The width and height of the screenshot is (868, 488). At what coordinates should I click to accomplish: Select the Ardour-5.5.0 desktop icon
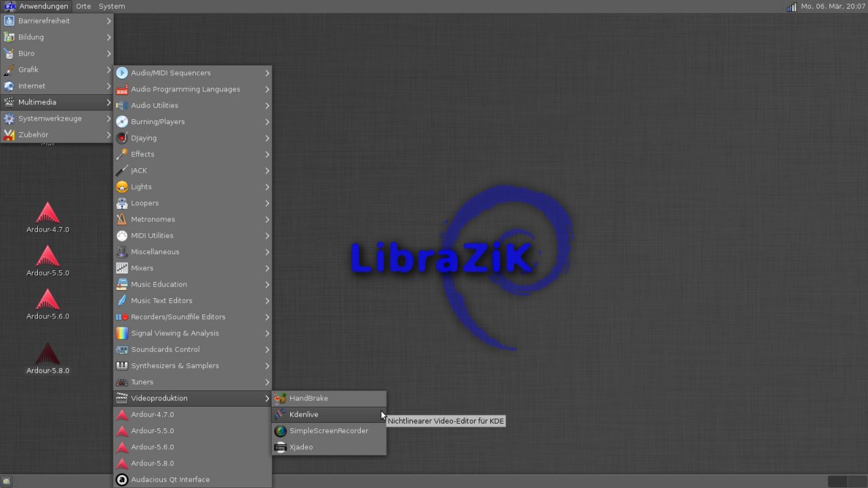pos(47,261)
